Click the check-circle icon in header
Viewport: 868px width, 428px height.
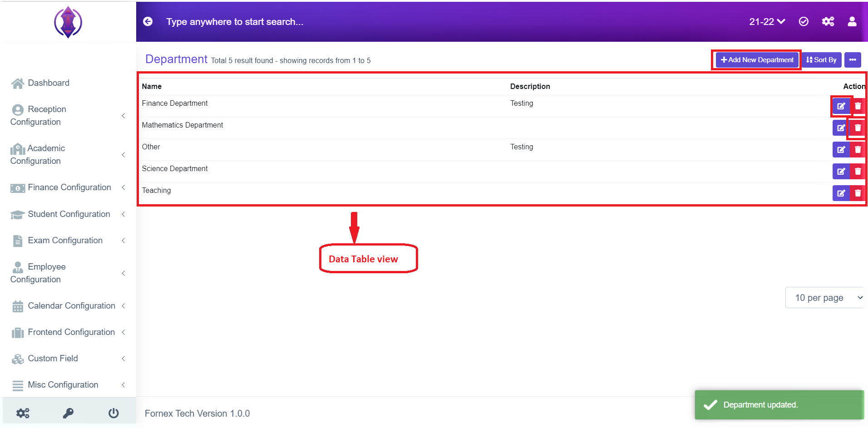click(804, 21)
